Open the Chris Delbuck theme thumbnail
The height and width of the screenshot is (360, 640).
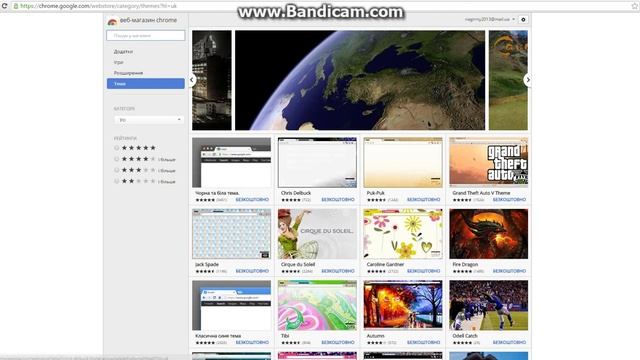(x=317, y=162)
